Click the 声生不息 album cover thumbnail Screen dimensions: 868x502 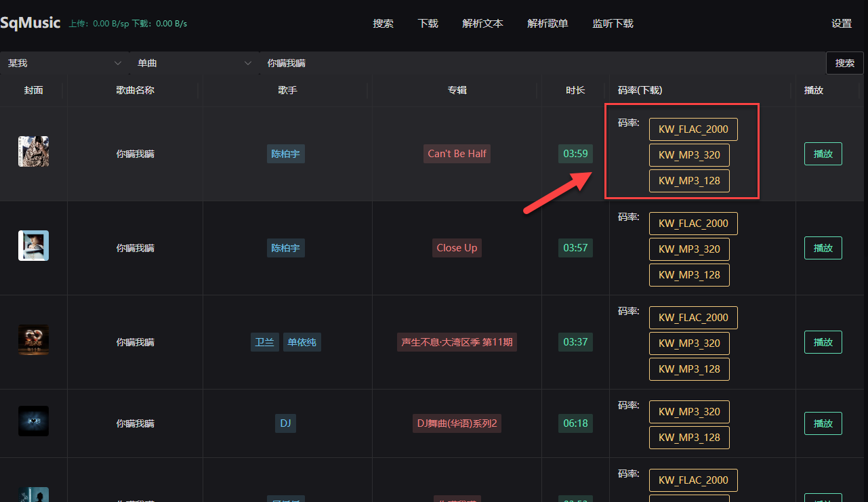pos(33,340)
